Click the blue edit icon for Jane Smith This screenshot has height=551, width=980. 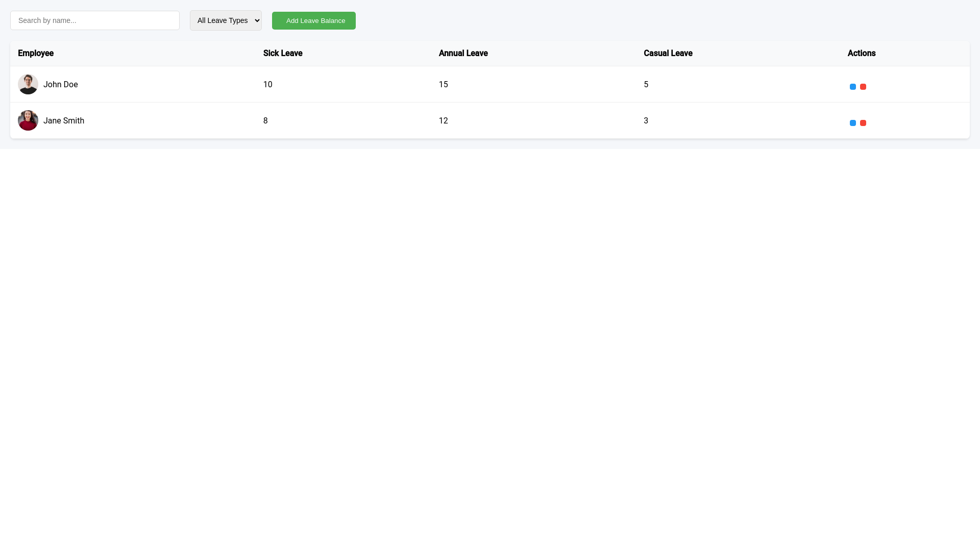[853, 123]
